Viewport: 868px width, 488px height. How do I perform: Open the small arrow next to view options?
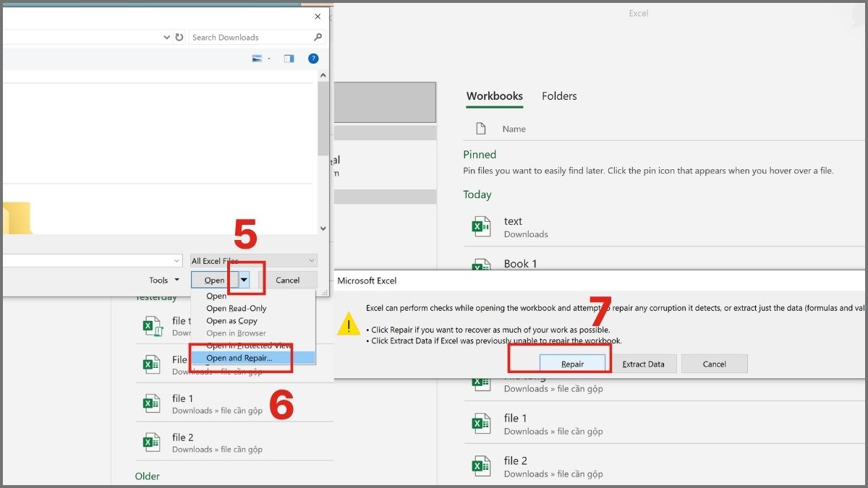(x=269, y=59)
